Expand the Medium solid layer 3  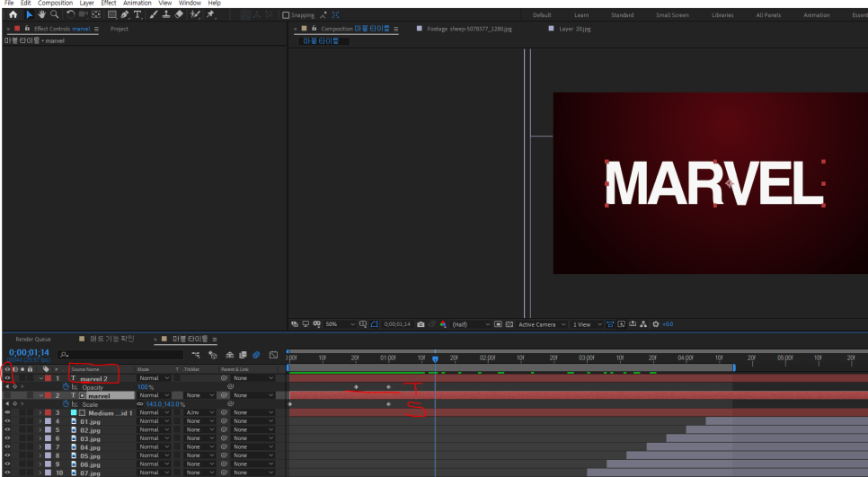40,412
